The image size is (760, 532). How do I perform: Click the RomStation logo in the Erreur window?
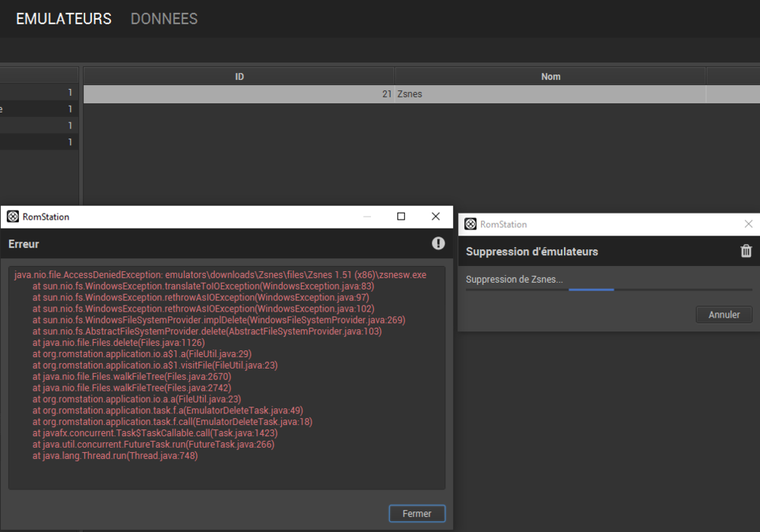pos(13,217)
